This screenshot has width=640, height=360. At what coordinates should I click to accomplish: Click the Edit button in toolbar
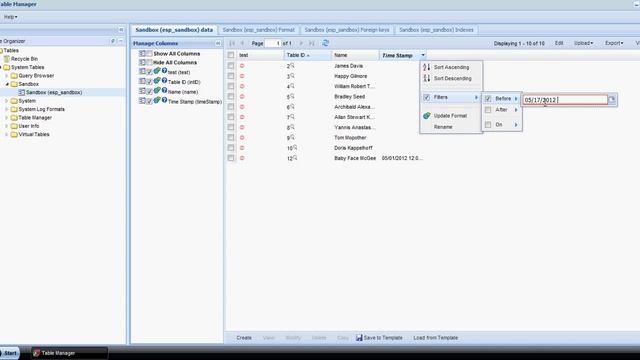559,43
